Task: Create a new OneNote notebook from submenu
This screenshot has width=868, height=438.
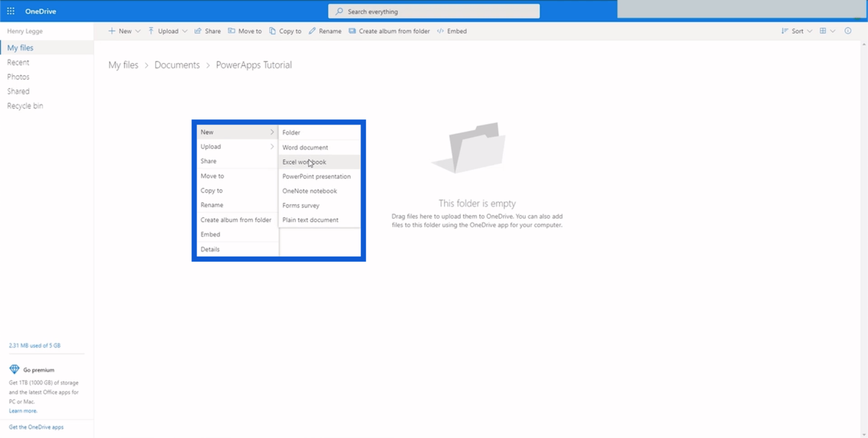Action: point(320,191)
